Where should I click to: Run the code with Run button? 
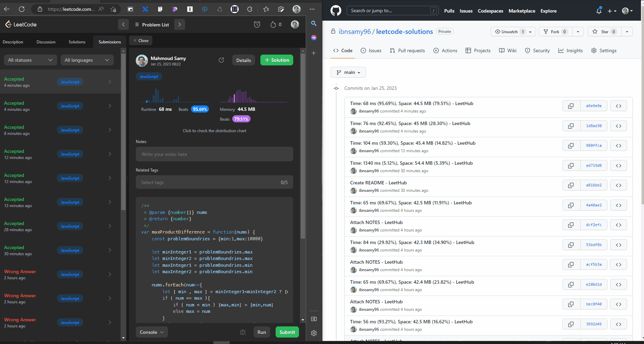262,332
